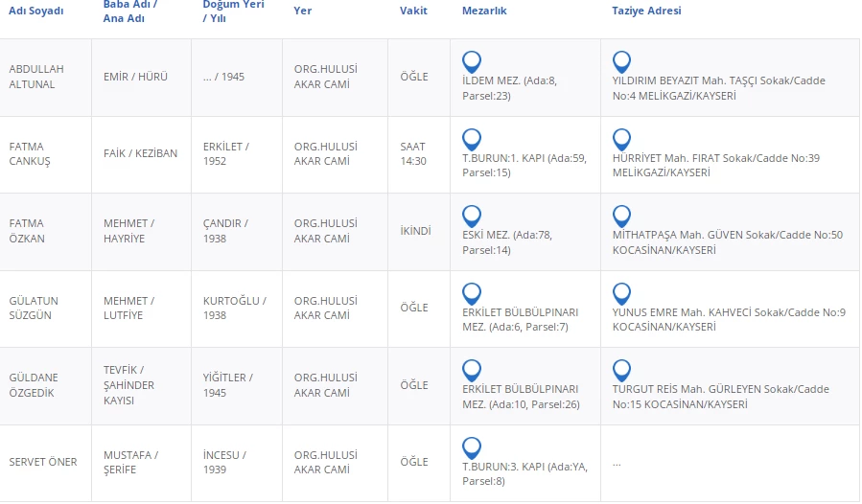Click cemetery map pin for Servet Öner
862x504 pixels.
(x=471, y=447)
